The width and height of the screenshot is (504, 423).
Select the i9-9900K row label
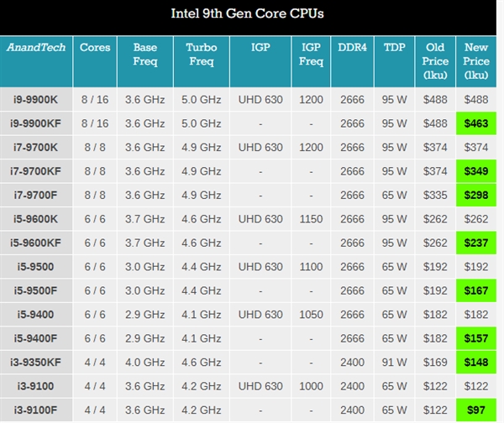pyautogui.click(x=36, y=99)
